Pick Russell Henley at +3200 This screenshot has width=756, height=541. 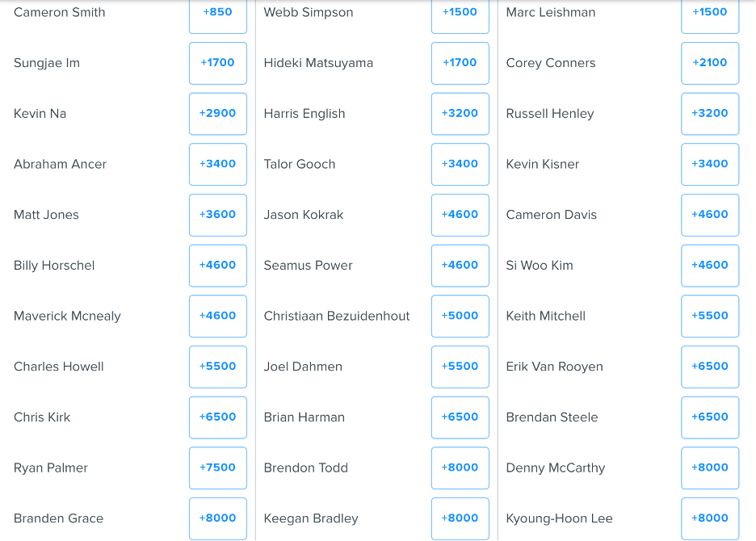pyautogui.click(x=710, y=114)
